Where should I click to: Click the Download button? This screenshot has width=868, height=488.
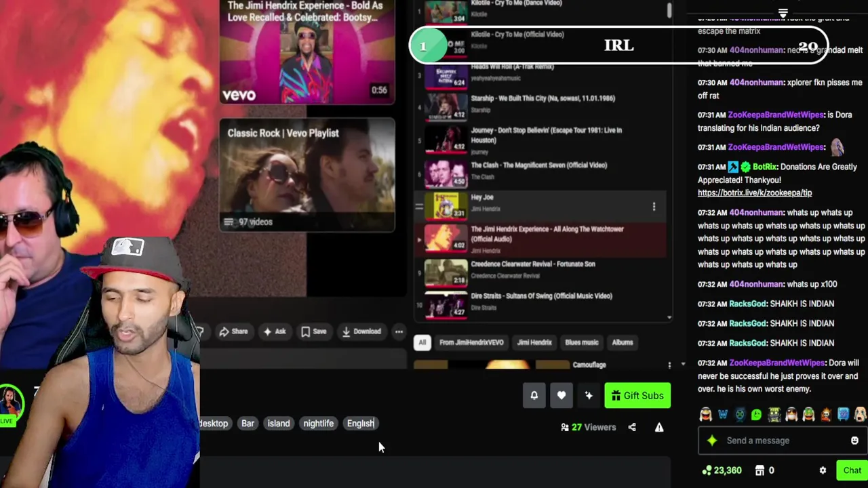click(x=361, y=331)
